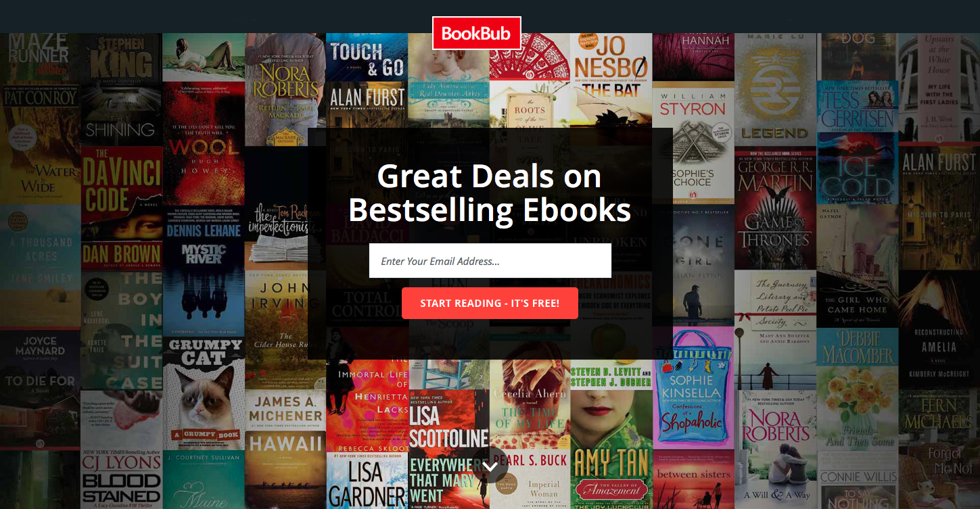Screen dimensions: 980x509
Task: Click the Blood Stained CJ Lyons cover
Action: point(121,479)
